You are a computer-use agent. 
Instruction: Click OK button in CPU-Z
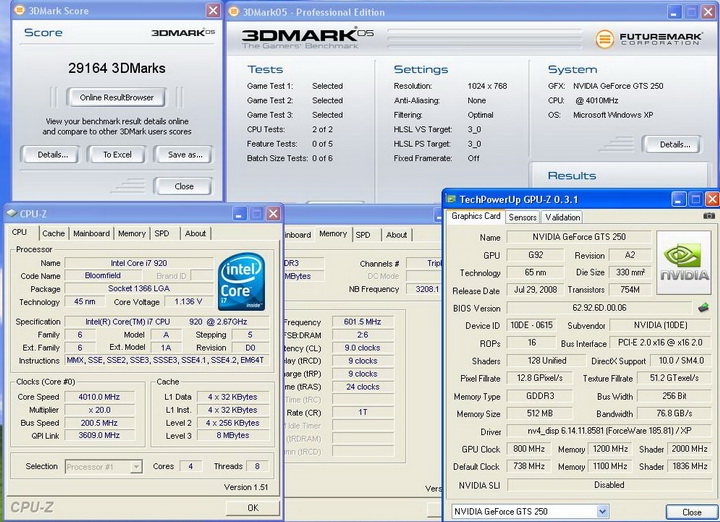pos(253,508)
